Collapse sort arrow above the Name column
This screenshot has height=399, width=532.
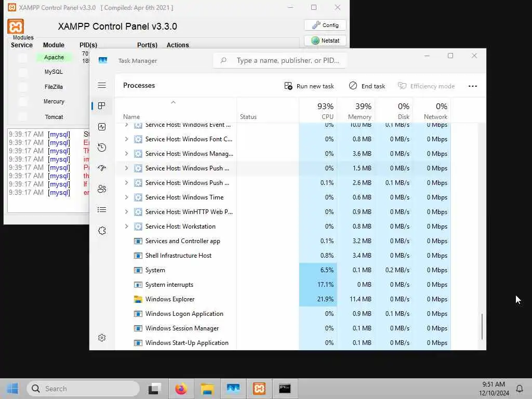[173, 102]
